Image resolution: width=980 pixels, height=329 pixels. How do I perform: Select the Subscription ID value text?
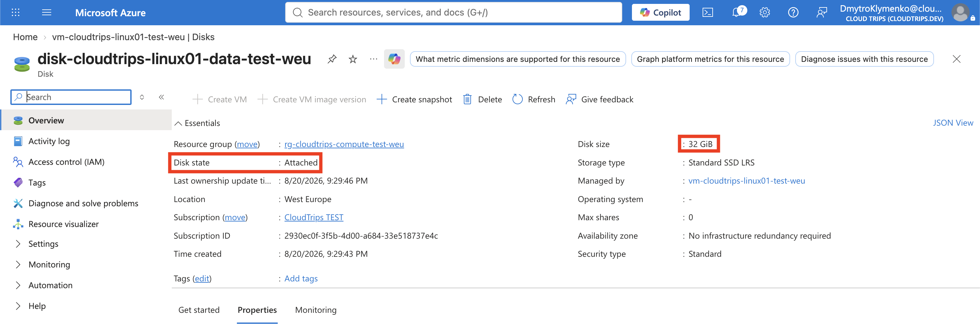click(361, 236)
